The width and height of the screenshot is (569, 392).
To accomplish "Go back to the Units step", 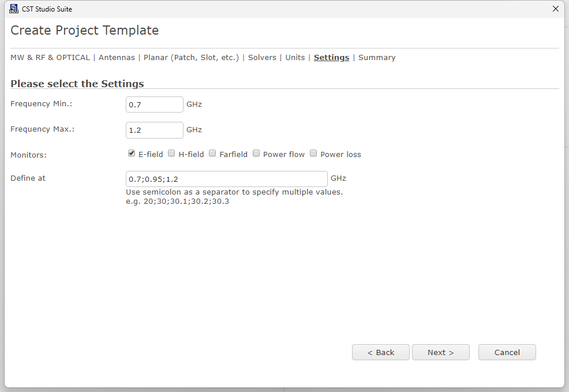I will (x=295, y=57).
